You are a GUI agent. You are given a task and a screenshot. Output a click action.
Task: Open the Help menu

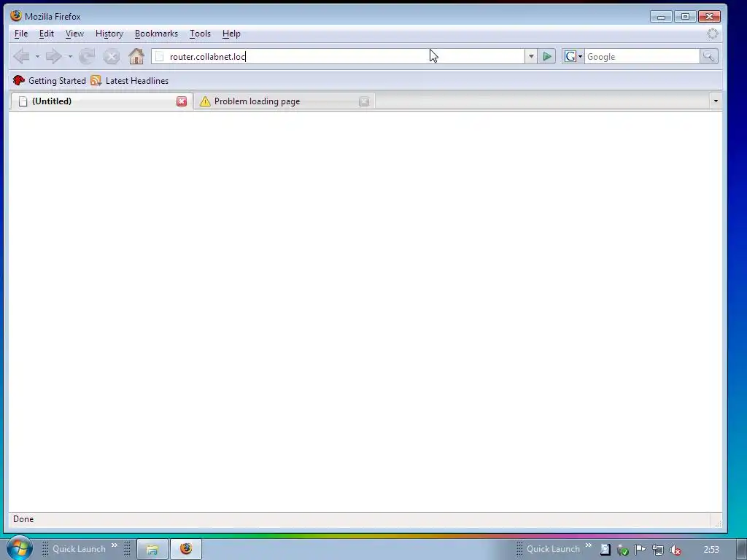click(231, 34)
